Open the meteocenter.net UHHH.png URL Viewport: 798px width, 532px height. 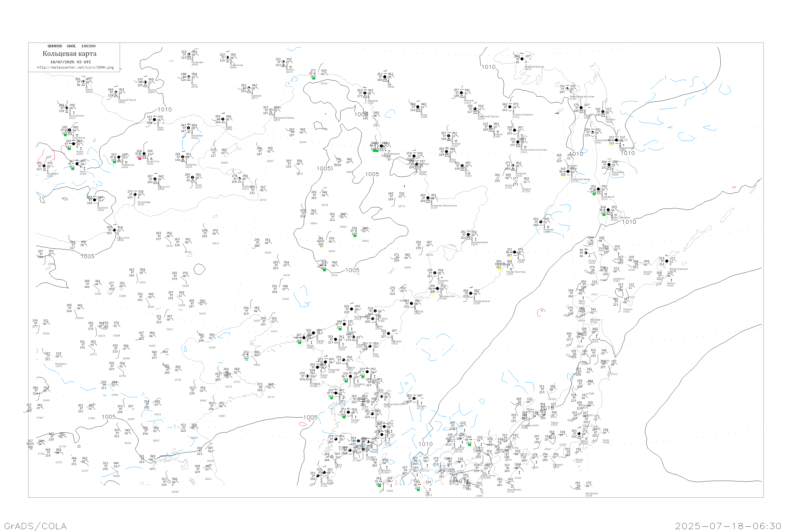pyautogui.click(x=75, y=68)
